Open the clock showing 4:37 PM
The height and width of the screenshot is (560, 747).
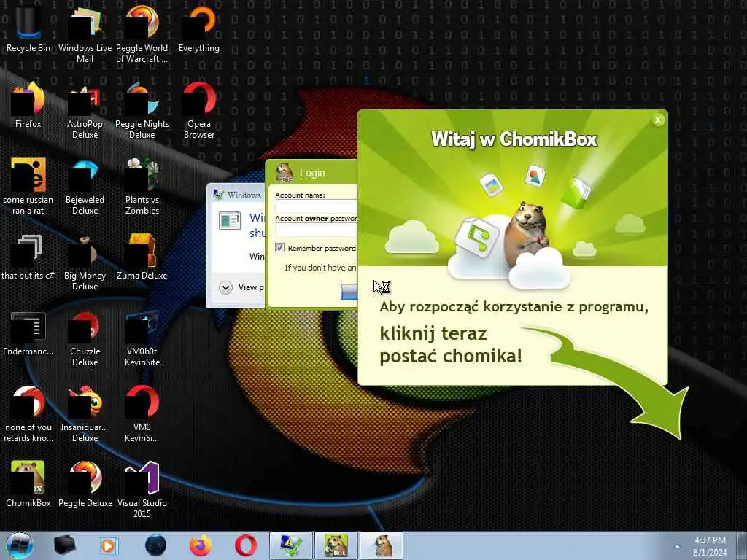(x=710, y=546)
